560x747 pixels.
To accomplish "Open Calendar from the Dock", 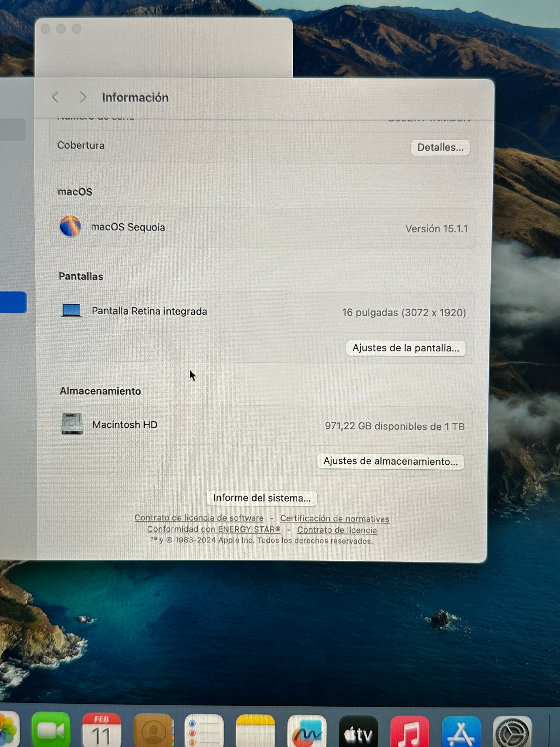I will 102,730.
